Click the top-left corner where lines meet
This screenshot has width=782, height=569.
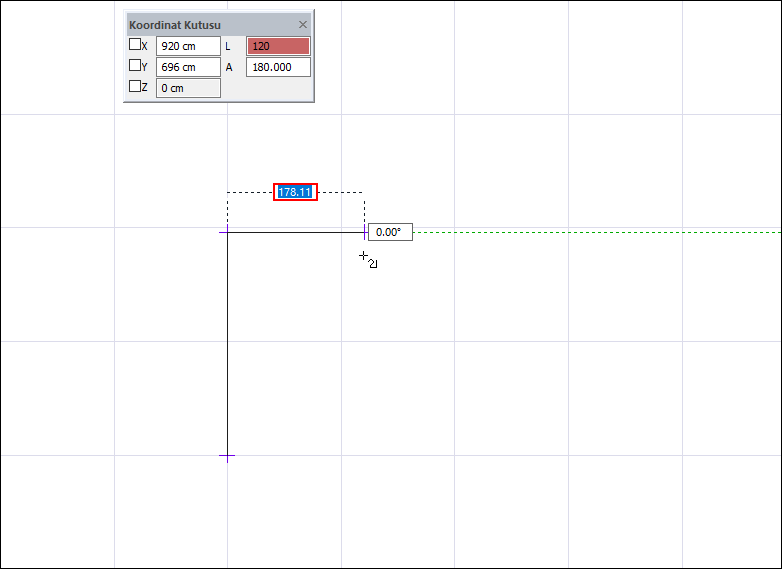click(x=227, y=232)
